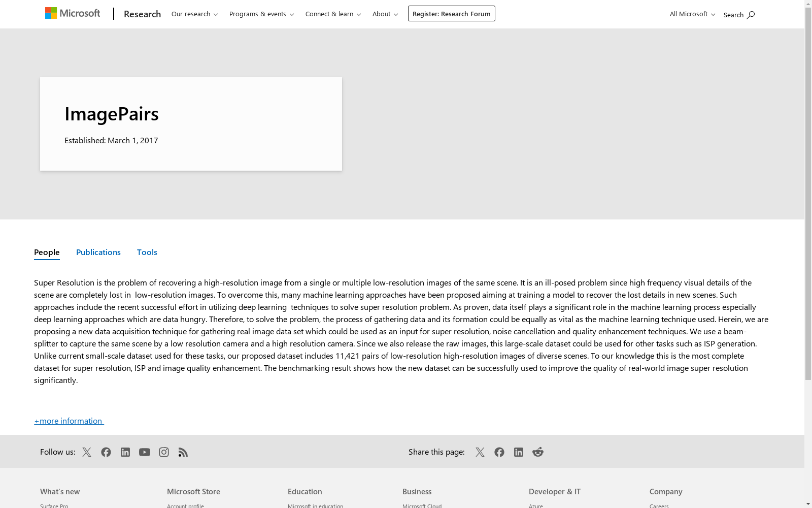812x508 pixels.
Task: Click the scrollbar down arrow
Action: pyautogui.click(x=808, y=504)
